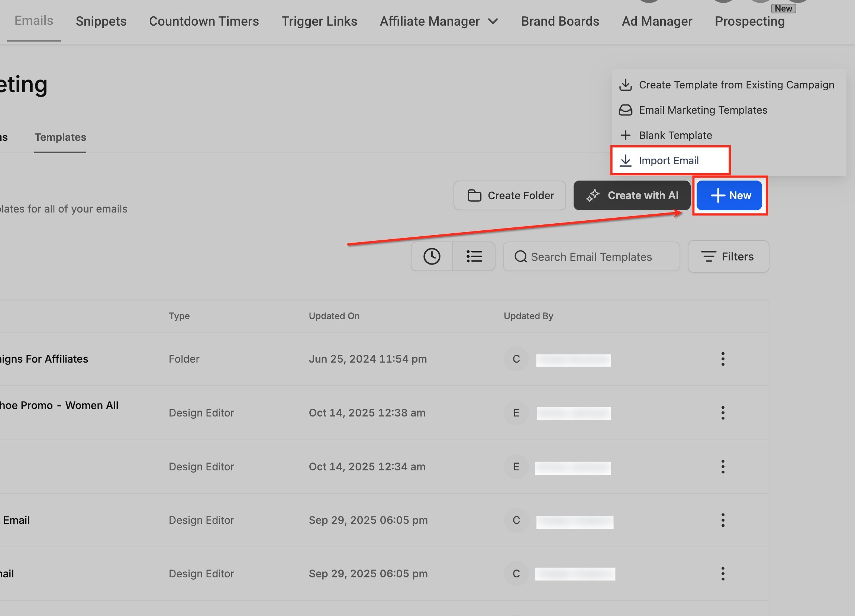Open kebab menu for Oct 14 12:34 am row
Screen dimensions: 855x616
[x=722, y=467]
